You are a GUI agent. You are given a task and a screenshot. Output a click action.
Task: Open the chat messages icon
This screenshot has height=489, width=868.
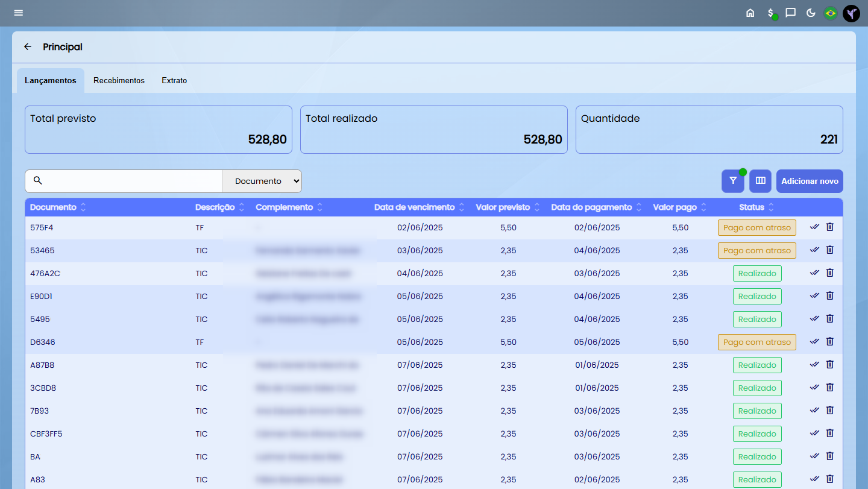(791, 13)
